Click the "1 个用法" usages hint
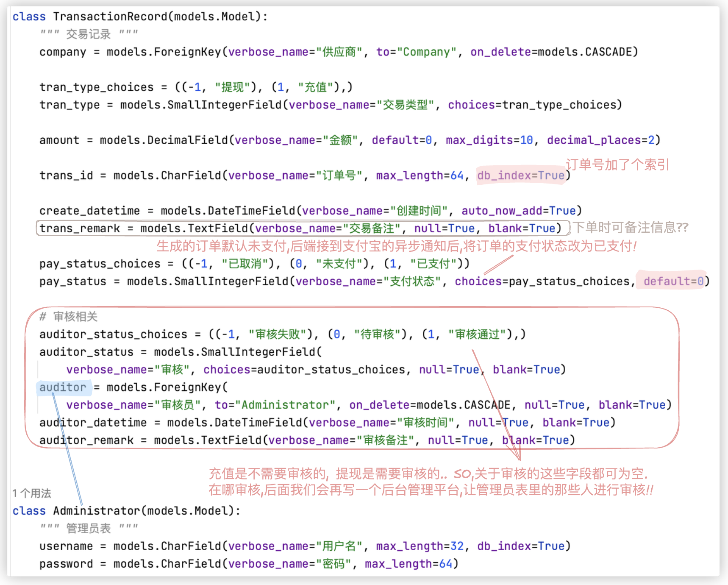 (x=32, y=493)
